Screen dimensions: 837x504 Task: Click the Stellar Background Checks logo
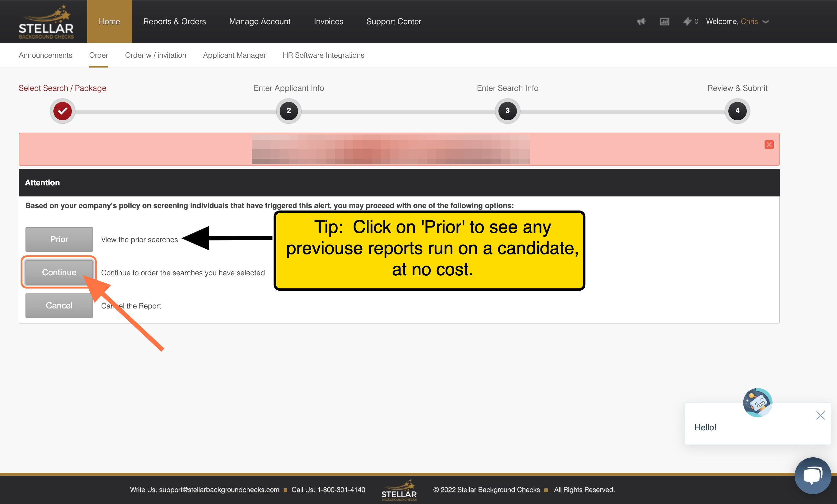coord(46,22)
